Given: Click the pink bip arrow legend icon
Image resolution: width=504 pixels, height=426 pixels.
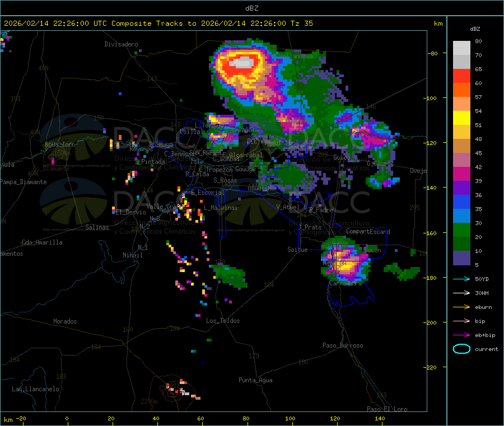Looking at the screenshot, I should coord(461,321).
